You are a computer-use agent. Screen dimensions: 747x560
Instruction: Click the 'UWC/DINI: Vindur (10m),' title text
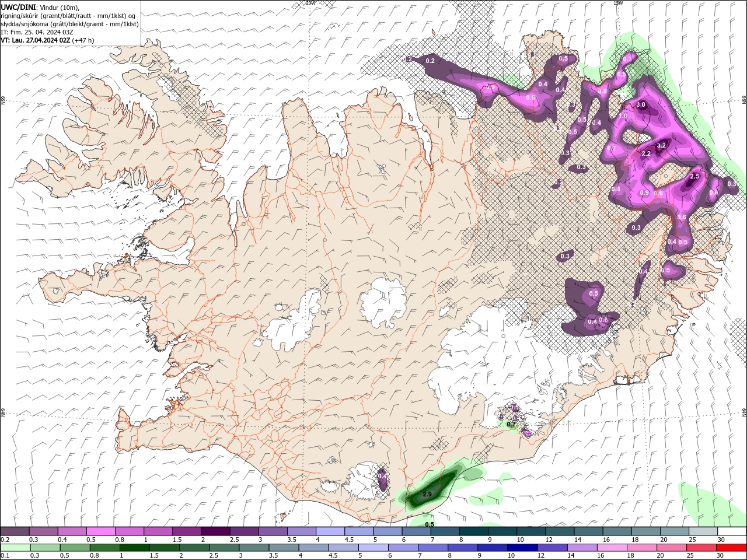pos(40,7)
